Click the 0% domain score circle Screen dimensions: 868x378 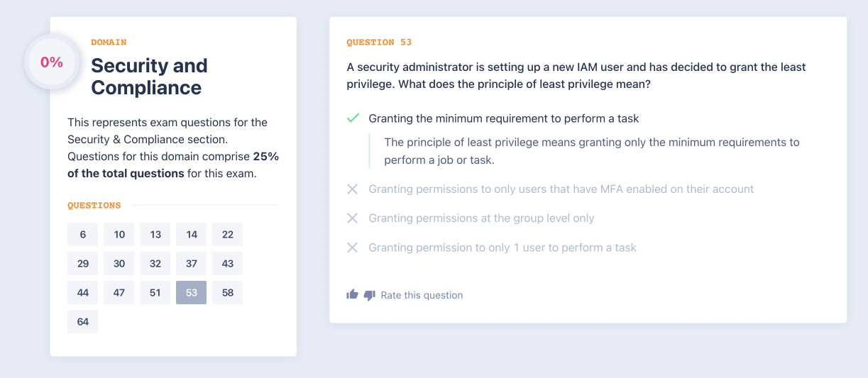tap(52, 62)
